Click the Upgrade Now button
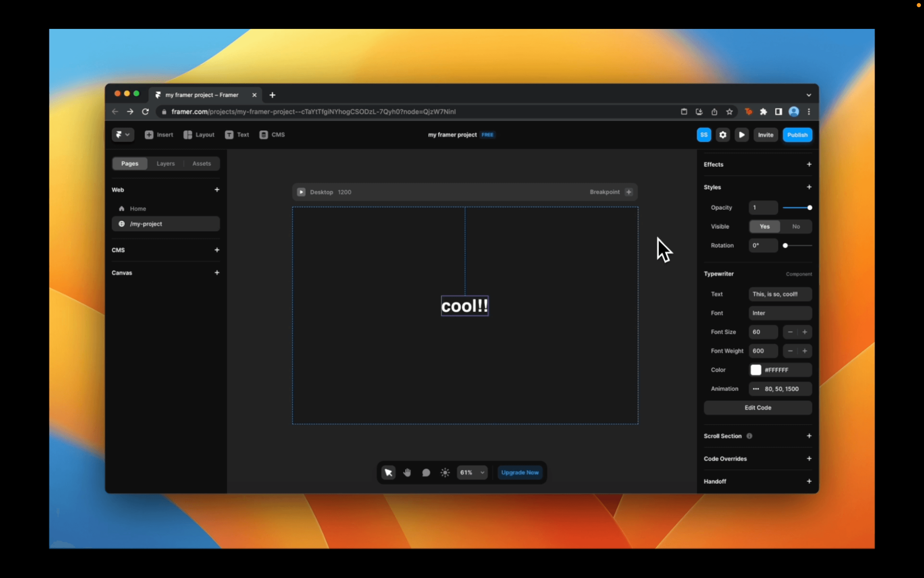 click(x=520, y=472)
